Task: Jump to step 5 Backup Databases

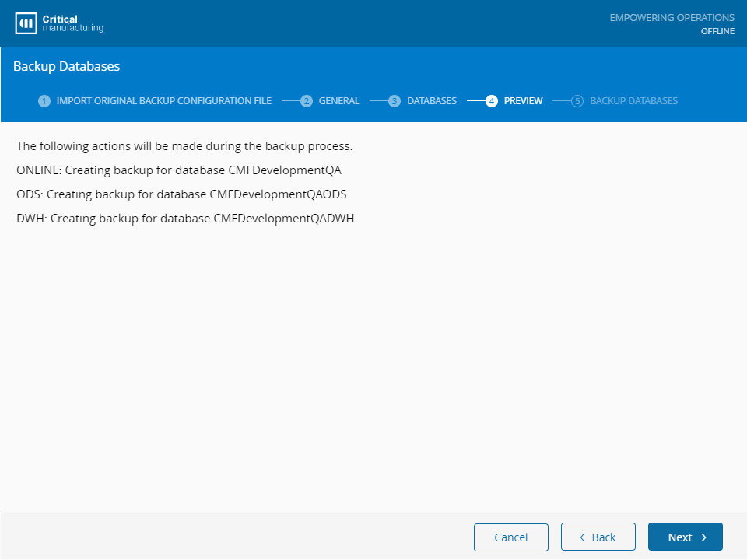Action: 624,101
